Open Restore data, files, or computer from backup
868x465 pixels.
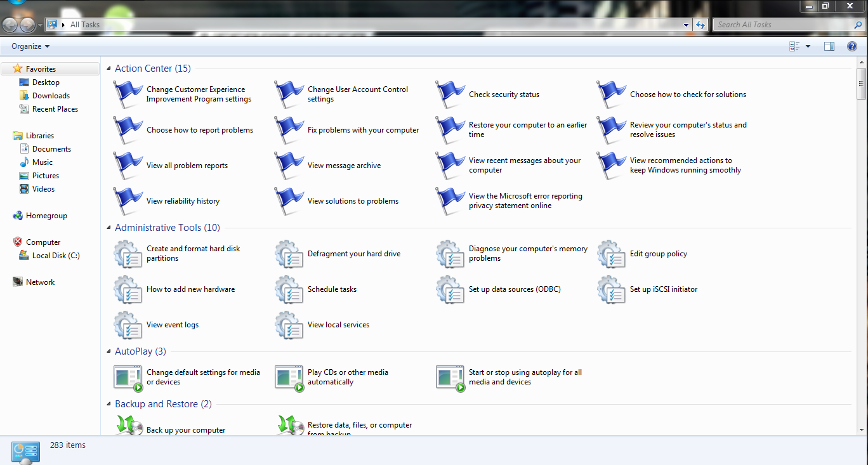360,429
